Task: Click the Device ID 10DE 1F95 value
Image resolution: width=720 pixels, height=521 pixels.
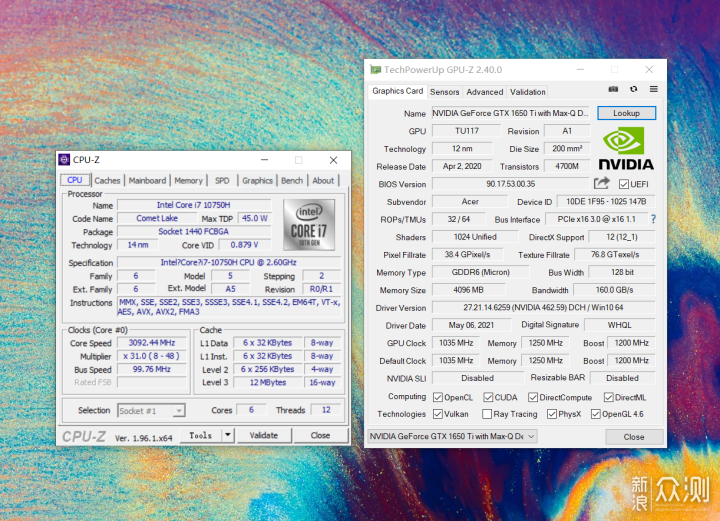Action: 606,202
